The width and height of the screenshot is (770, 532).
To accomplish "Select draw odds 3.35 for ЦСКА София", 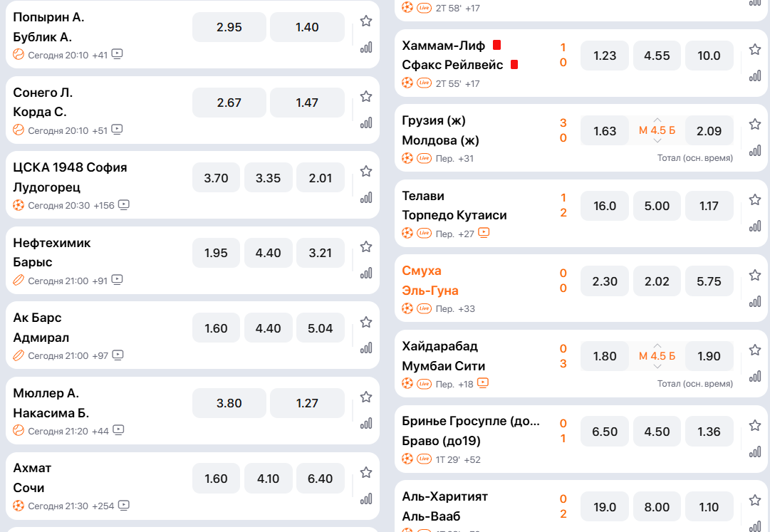I will (x=269, y=178).
